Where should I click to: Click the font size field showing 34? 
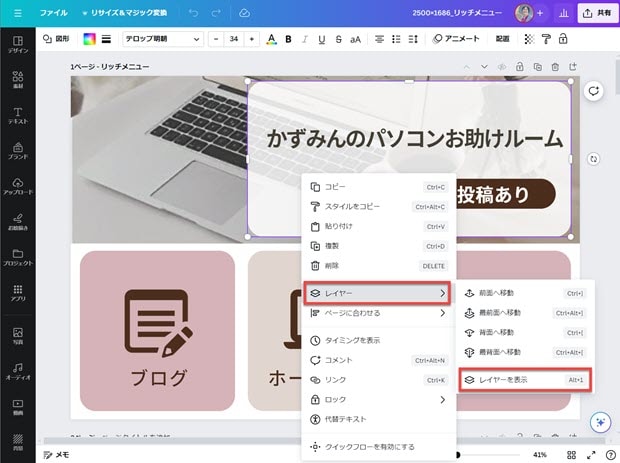pos(234,39)
